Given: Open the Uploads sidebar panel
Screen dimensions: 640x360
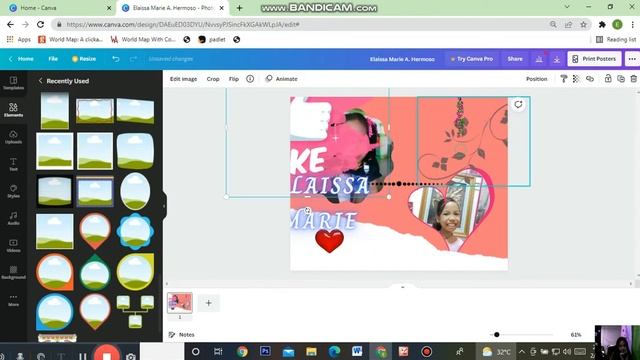Looking at the screenshot, I should [x=13, y=137].
